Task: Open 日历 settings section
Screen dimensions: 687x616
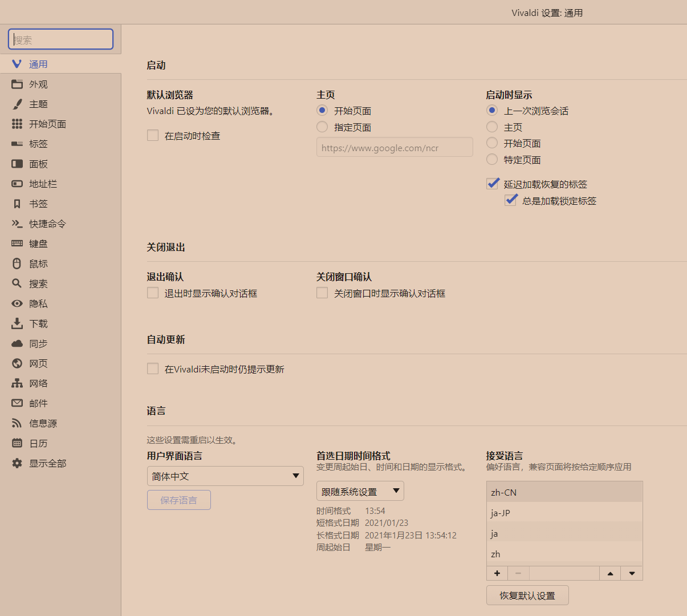Action: (60, 443)
